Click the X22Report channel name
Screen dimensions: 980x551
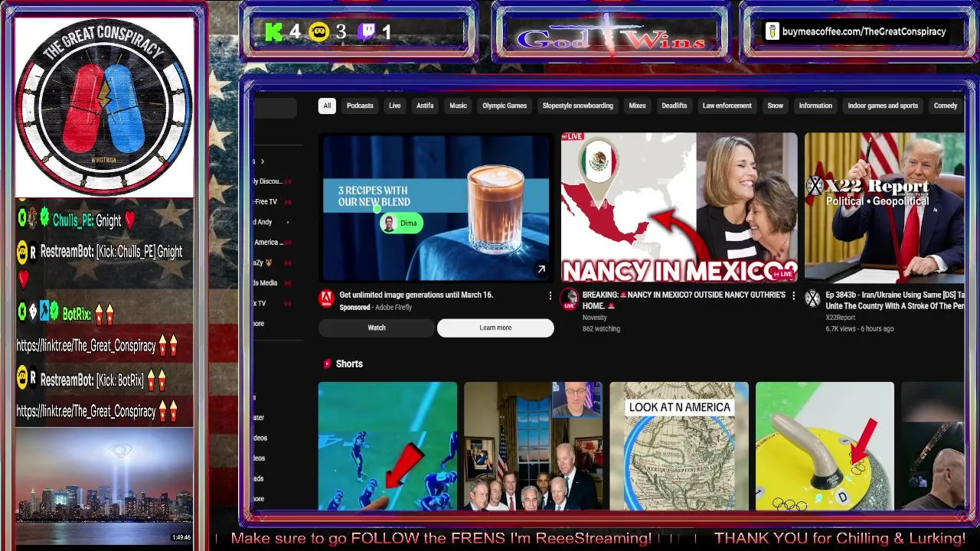[x=840, y=318]
